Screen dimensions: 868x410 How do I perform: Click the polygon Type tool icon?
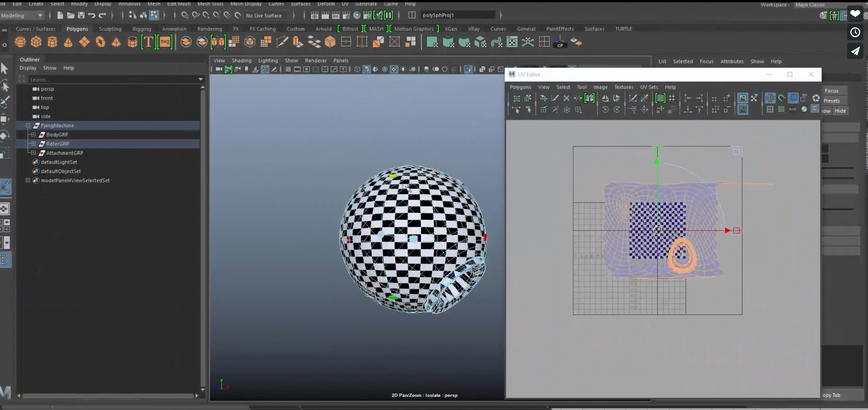pos(148,42)
